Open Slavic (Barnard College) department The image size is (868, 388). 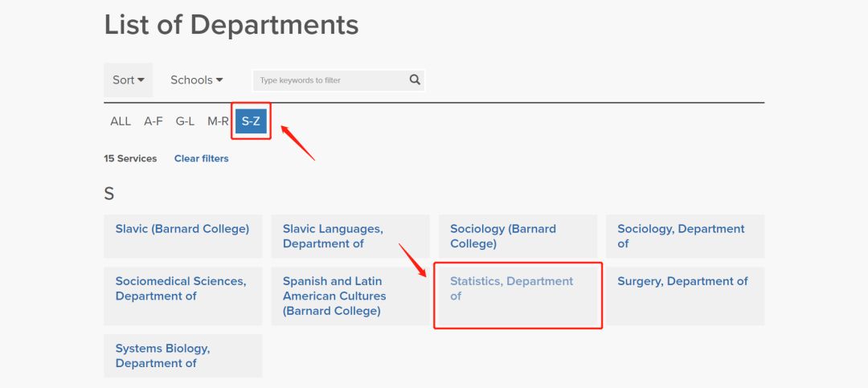182,229
